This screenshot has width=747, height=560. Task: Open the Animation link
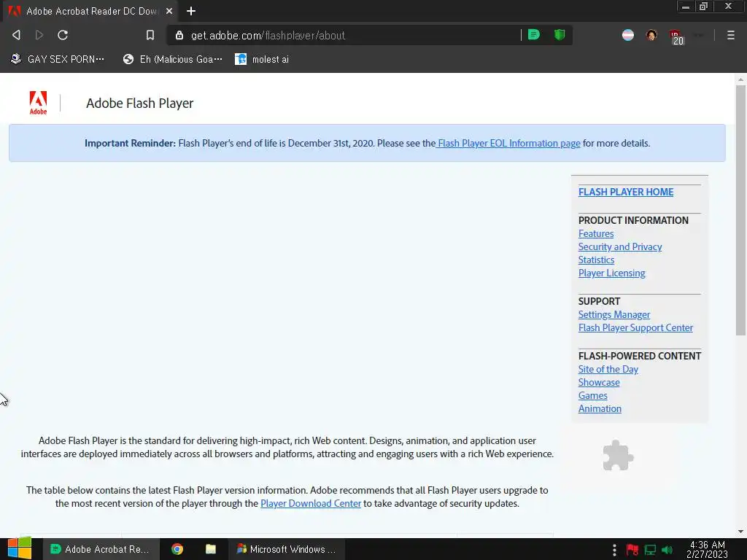(x=600, y=408)
